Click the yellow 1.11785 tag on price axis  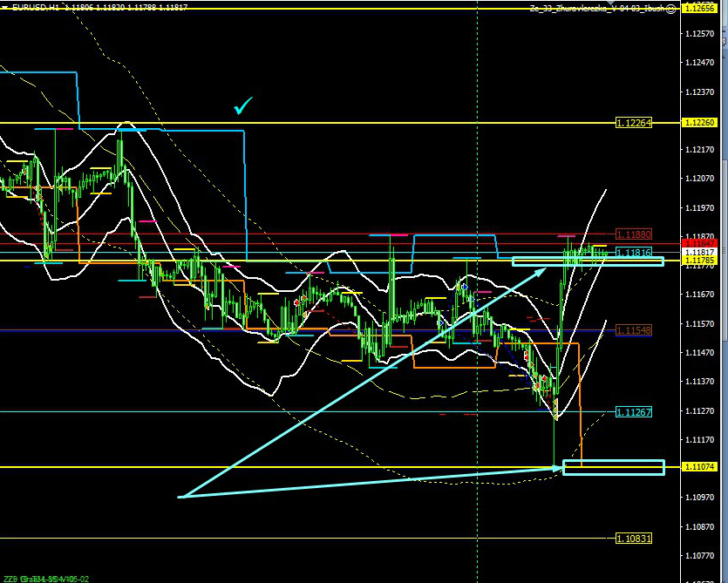click(x=701, y=260)
